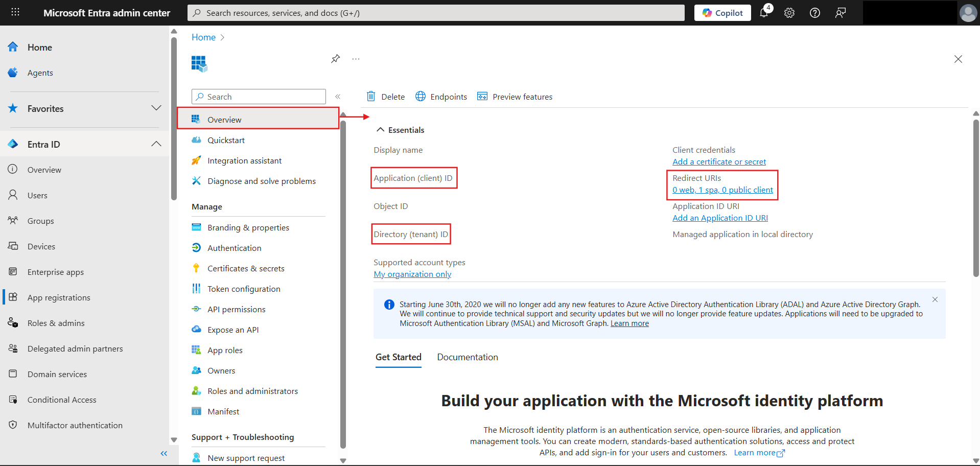This screenshot has width=980, height=466.
Task: Click the Delete trash can icon
Action: pyautogui.click(x=371, y=97)
